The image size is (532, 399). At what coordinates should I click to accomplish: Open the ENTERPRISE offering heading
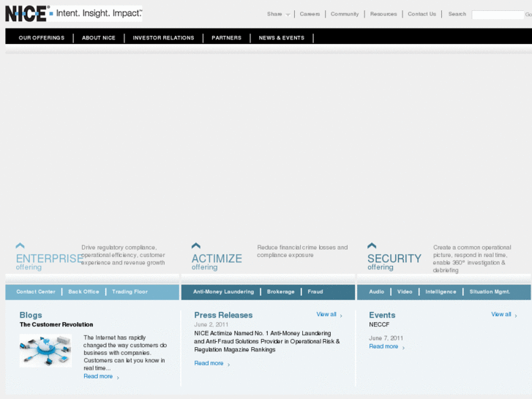coord(50,261)
